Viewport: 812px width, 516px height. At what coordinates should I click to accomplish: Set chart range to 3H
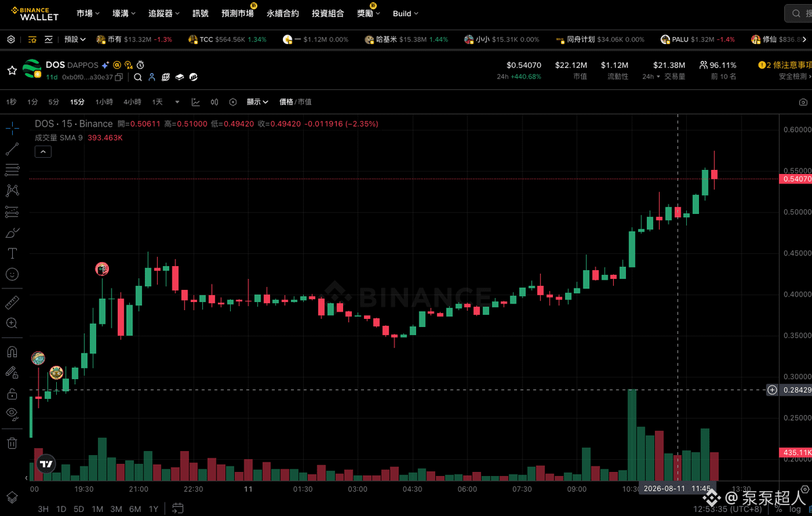(x=43, y=509)
